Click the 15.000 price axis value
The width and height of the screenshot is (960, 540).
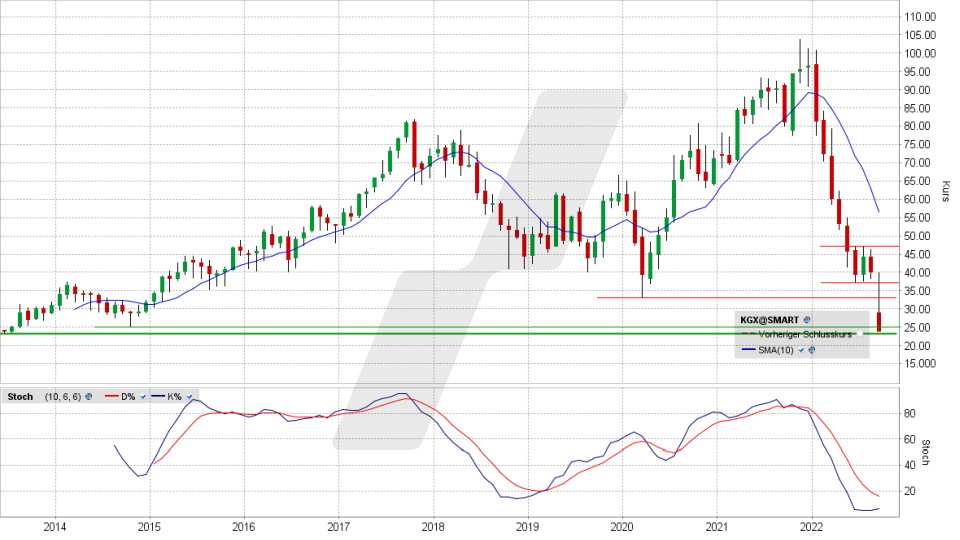click(x=920, y=364)
